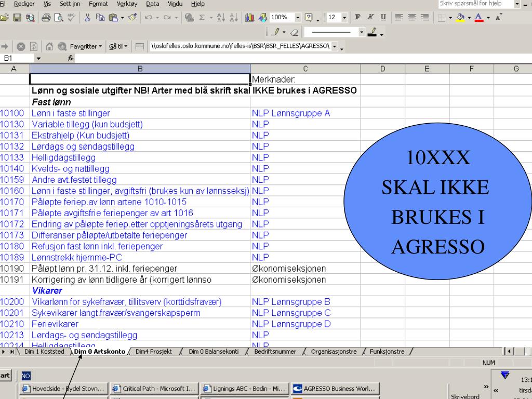Click the AutoSum sigma icon
Viewport: 532px width, 399px height.
click(202, 17)
